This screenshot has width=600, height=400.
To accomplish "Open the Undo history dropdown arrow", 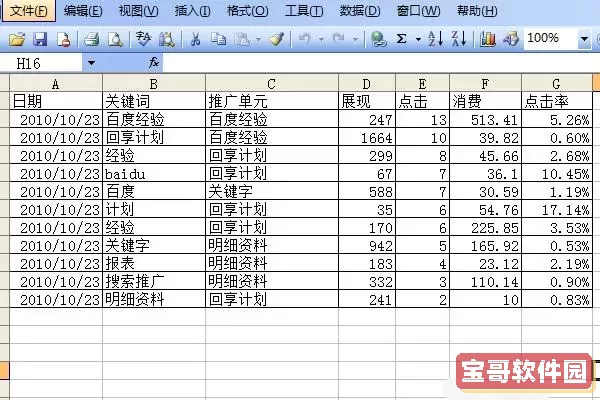I will (x=321, y=39).
